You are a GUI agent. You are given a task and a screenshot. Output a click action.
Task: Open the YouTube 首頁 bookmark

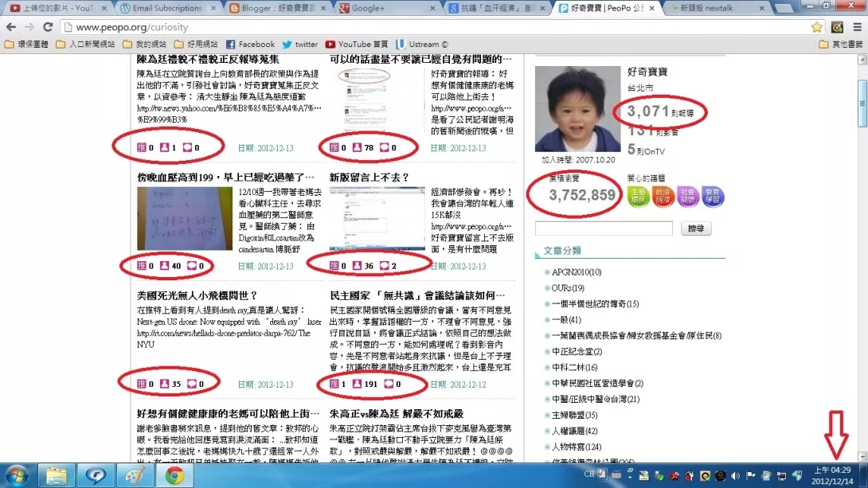357,45
